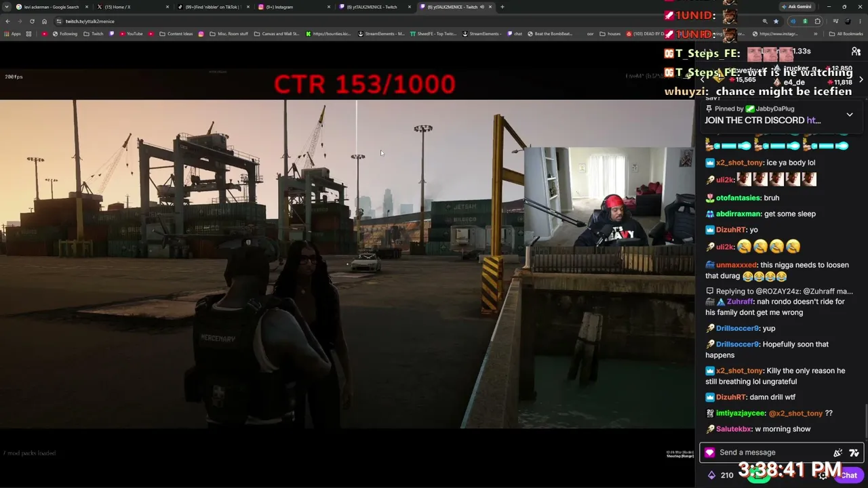Image resolution: width=868 pixels, height=488 pixels.
Task: Close the Google Search tab
Action: coord(87,7)
